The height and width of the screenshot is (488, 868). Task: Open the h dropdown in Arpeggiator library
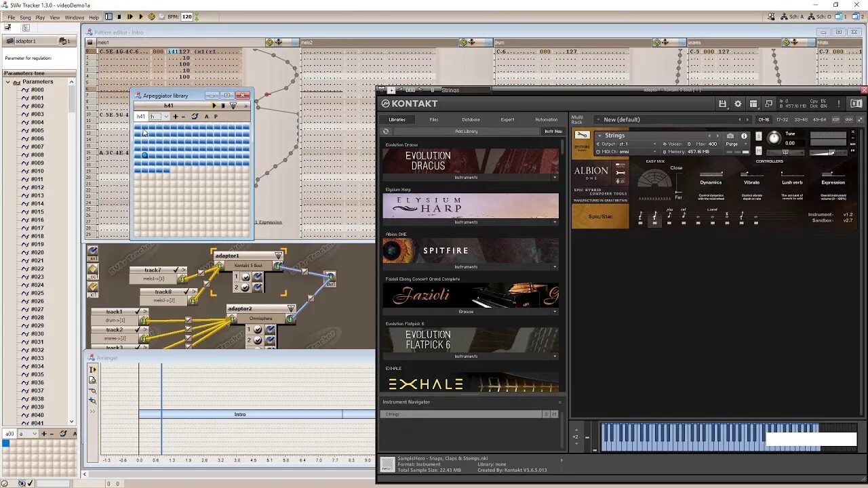[x=166, y=117]
